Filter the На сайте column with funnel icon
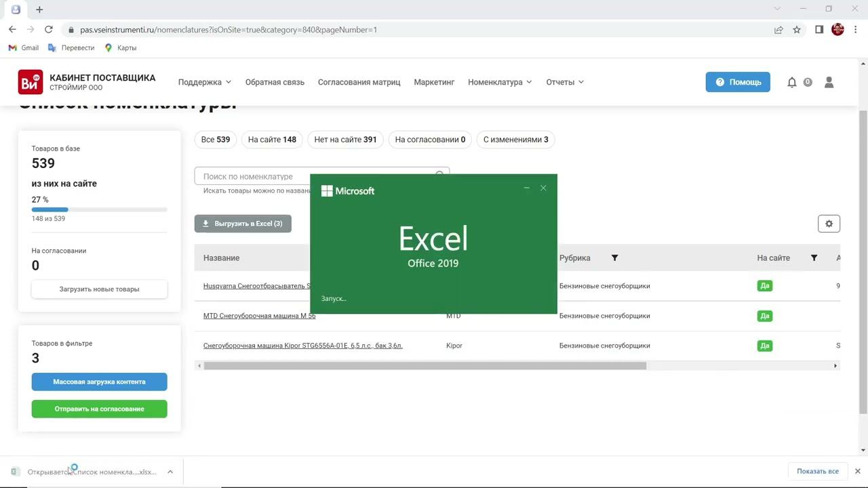868x488 pixels. (814, 258)
